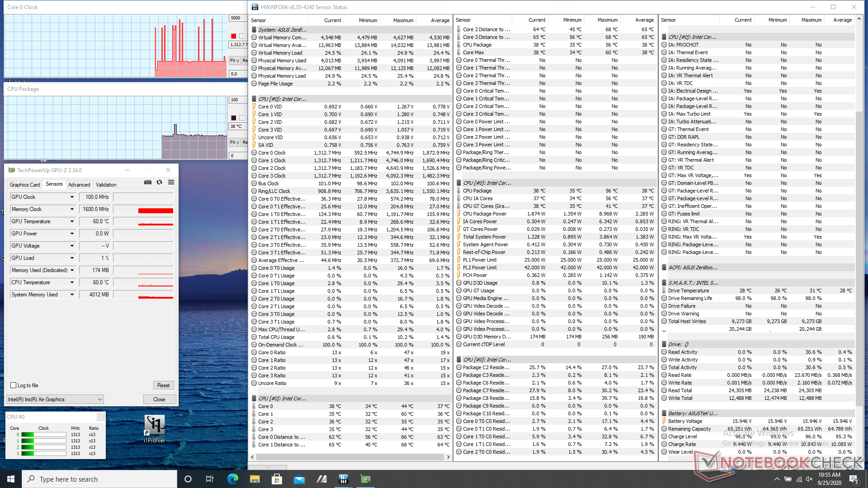Open Microsoft Store from the taskbar

[x=277, y=479]
